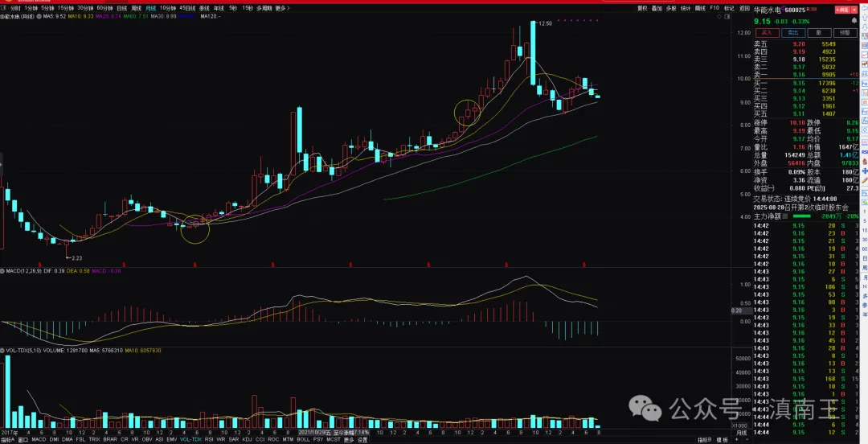Select the TRIX indicator tab
The height and width of the screenshot is (444, 868).
tap(95, 439)
